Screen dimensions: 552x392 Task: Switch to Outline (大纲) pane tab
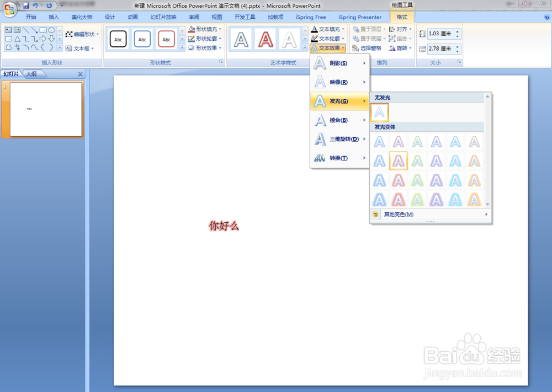31,74
